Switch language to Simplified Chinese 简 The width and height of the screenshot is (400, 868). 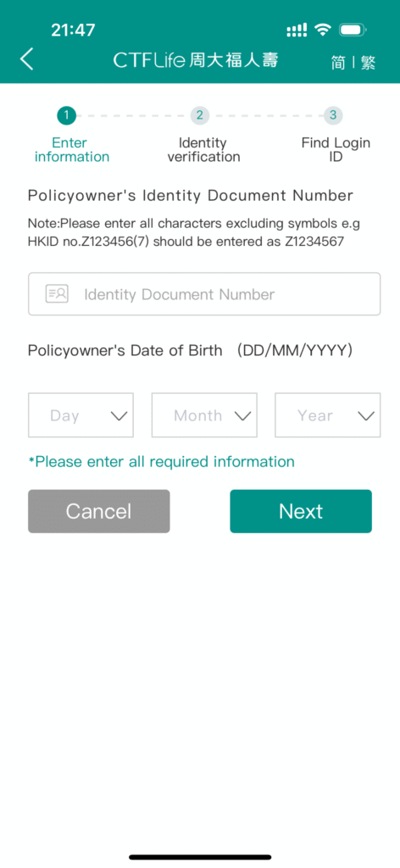tap(338, 63)
